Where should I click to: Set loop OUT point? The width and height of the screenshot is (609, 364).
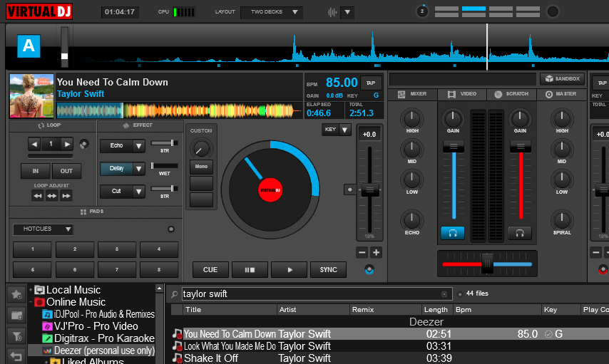[66, 171]
